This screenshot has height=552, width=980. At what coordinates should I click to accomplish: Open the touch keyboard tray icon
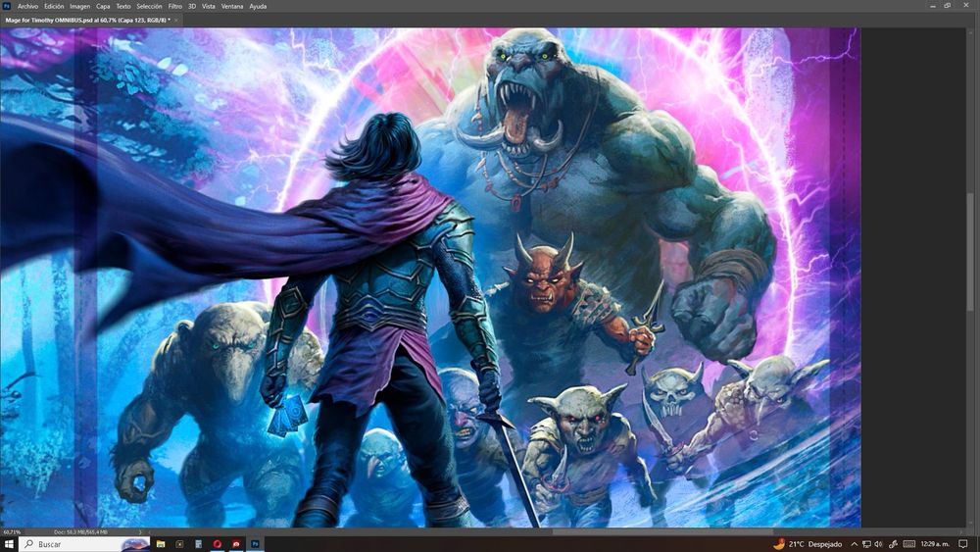coord(909,544)
